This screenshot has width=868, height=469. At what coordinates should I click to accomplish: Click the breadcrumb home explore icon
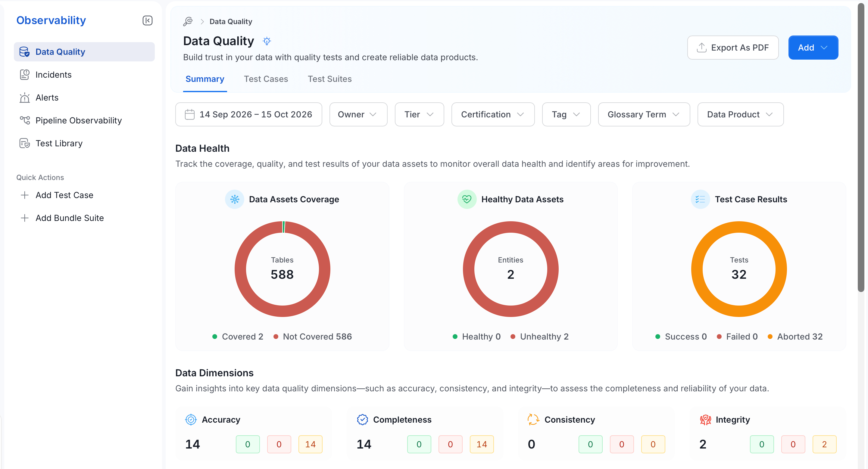click(x=188, y=22)
